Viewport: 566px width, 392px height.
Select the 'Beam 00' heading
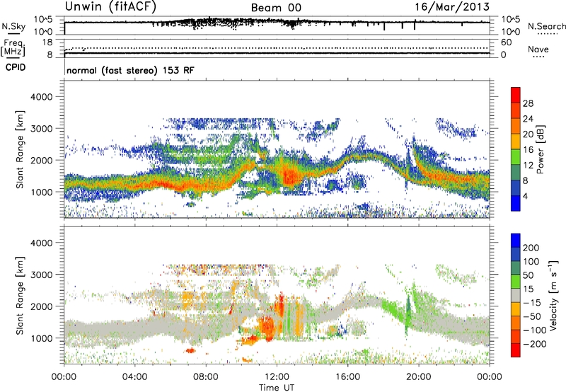276,8
